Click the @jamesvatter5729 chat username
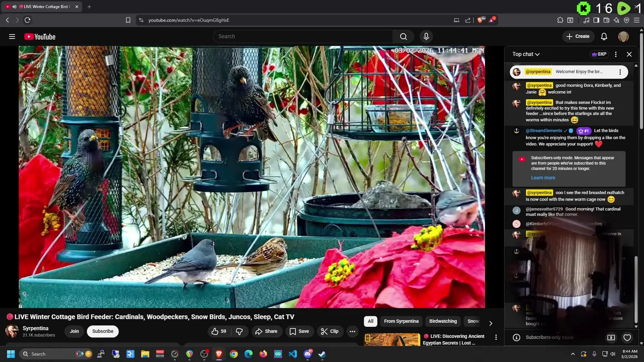This screenshot has width=644, height=362. [x=544, y=209]
